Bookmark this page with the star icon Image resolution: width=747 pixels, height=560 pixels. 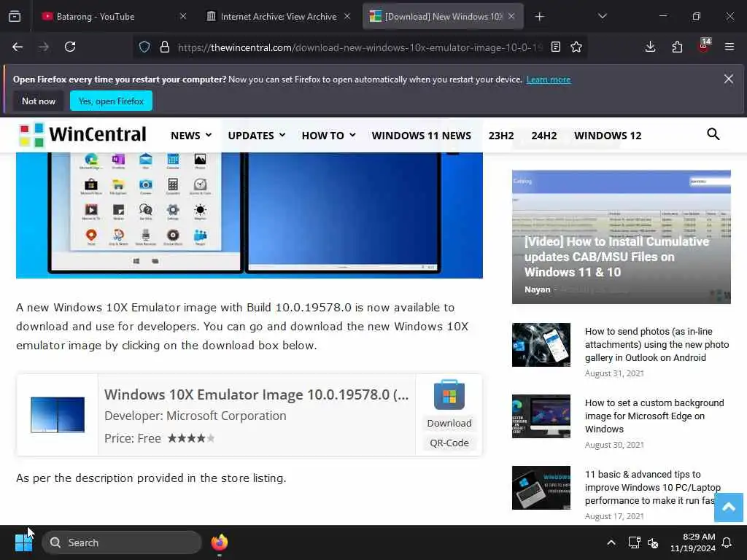click(x=576, y=47)
